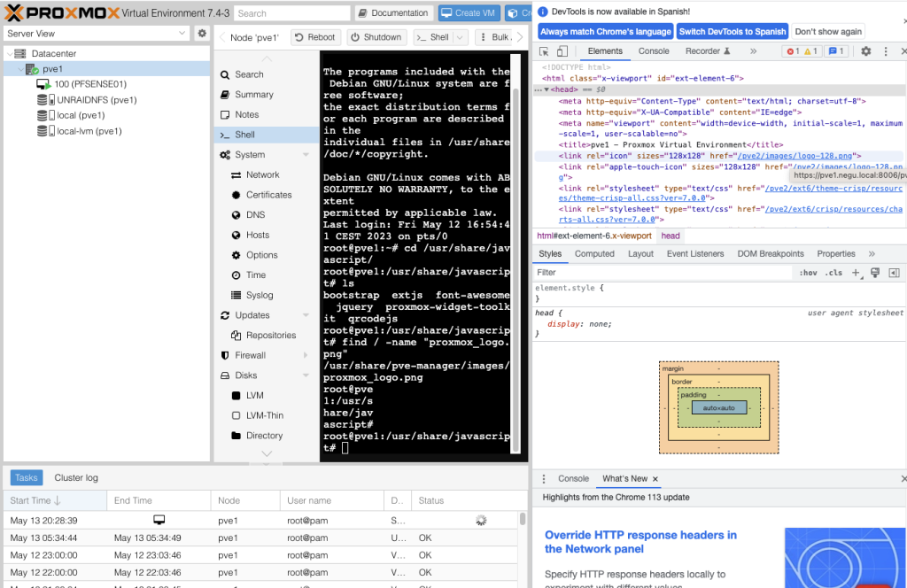
Task: Toggle the device emulation toolbar in DevTools
Action: point(564,50)
